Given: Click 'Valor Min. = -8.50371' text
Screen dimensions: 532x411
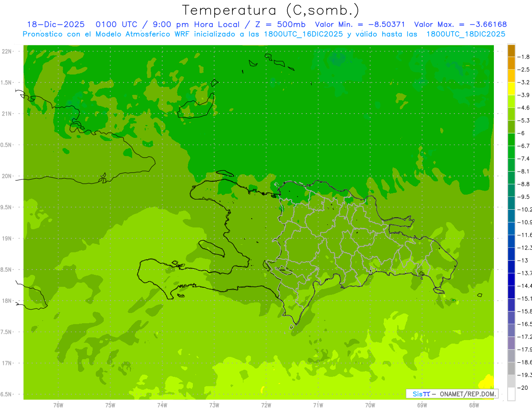Looking at the screenshot, I should point(360,24).
